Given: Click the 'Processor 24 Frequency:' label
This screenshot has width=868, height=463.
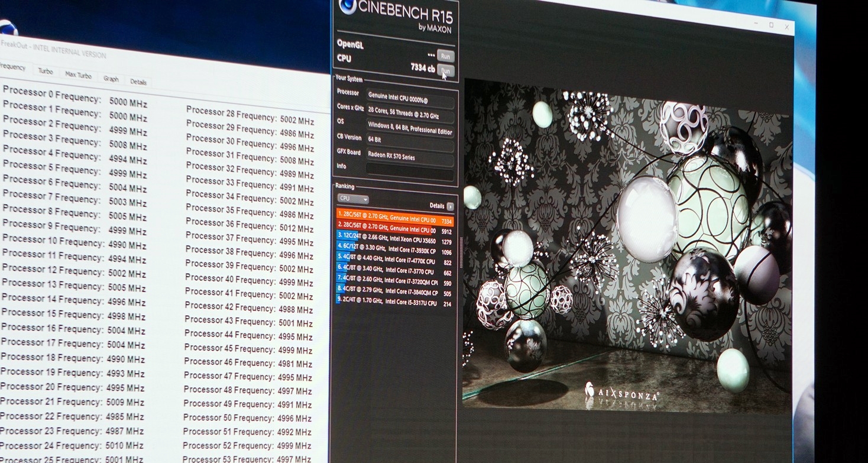Looking at the screenshot, I should coord(51,445).
